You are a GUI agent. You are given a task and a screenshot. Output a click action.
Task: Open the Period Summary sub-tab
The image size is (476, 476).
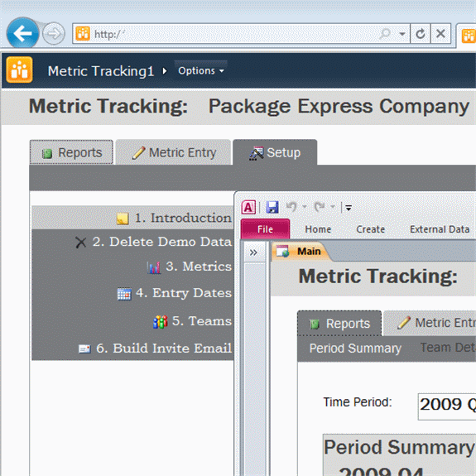(x=355, y=349)
